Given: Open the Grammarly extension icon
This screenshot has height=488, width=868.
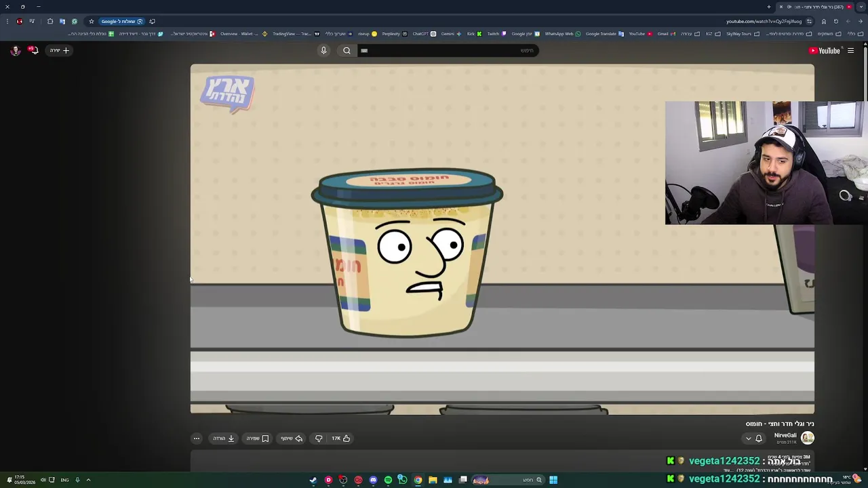Looking at the screenshot, I should [x=75, y=21].
